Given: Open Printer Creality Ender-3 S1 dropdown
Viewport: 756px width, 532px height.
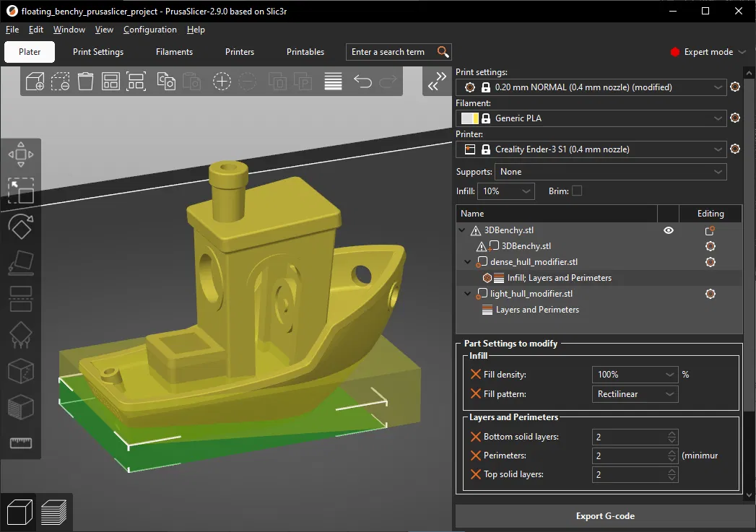Looking at the screenshot, I should pyautogui.click(x=591, y=149).
